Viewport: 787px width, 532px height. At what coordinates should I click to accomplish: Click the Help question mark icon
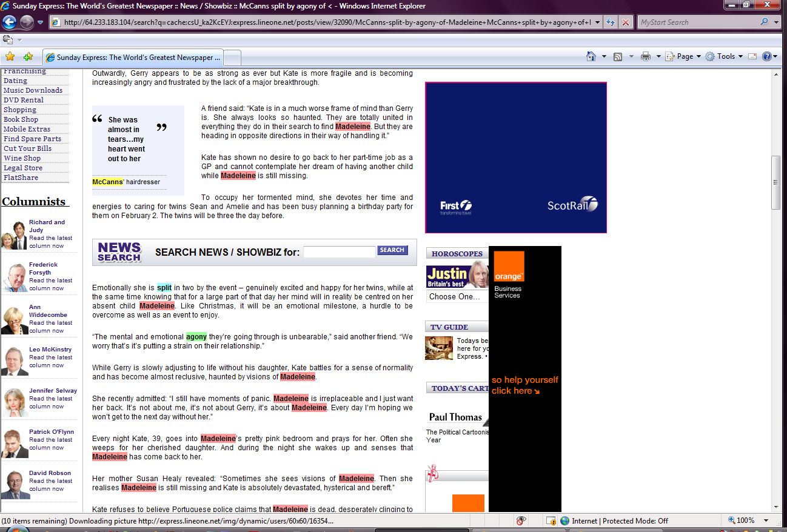pos(766,56)
